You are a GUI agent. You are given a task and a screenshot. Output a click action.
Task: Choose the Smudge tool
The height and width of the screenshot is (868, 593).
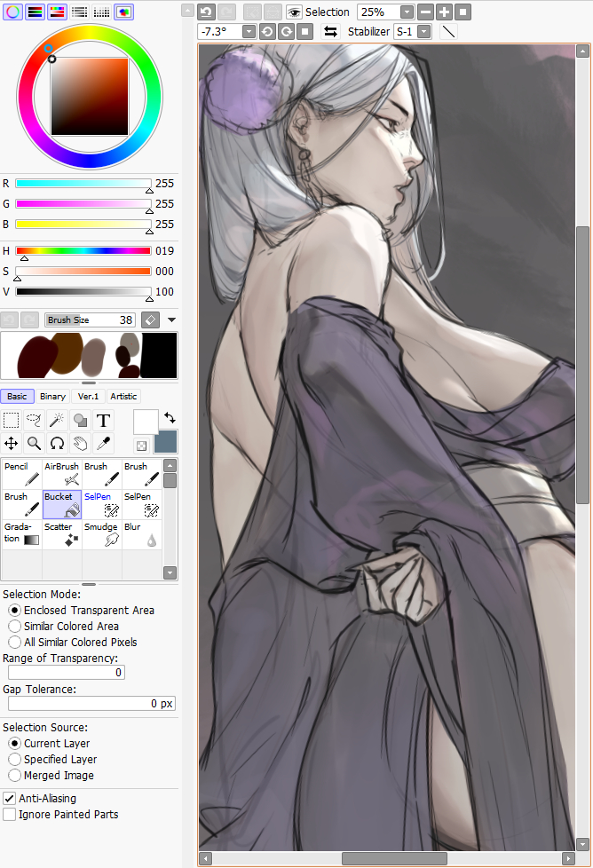click(x=102, y=533)
